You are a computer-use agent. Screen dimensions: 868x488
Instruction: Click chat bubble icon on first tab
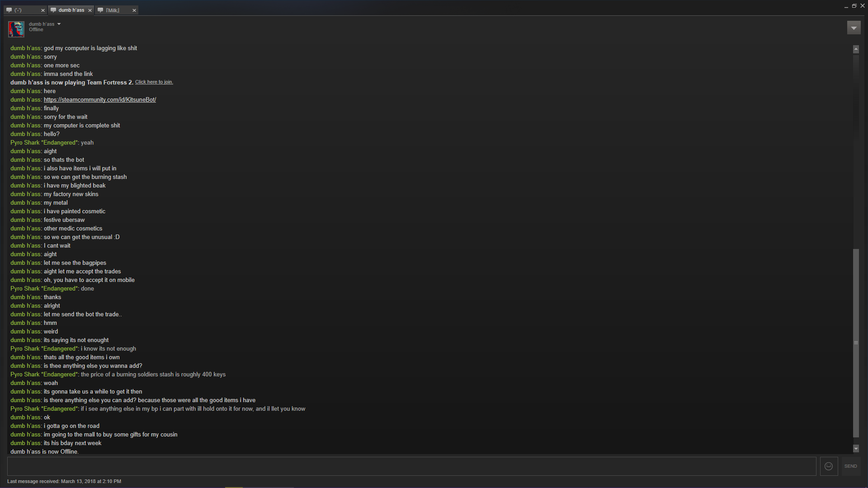click(9, 10)
